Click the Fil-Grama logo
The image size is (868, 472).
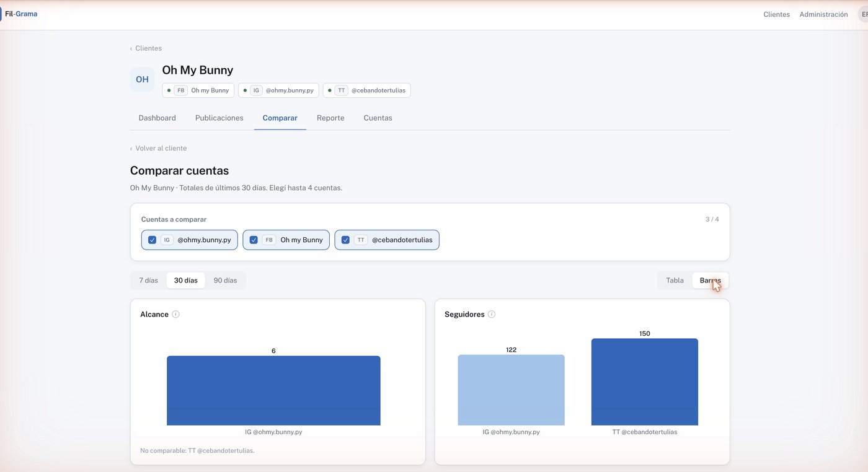click(x=20, y=14)
